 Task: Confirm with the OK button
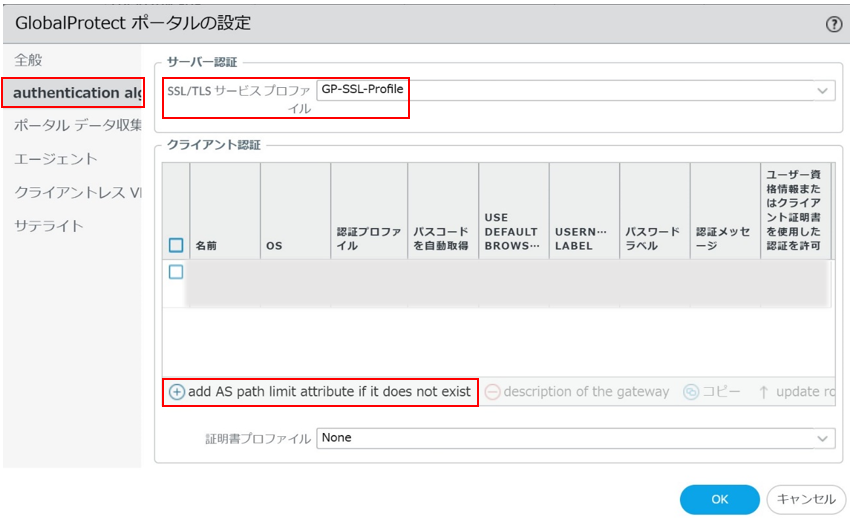[x=719, y=499]
